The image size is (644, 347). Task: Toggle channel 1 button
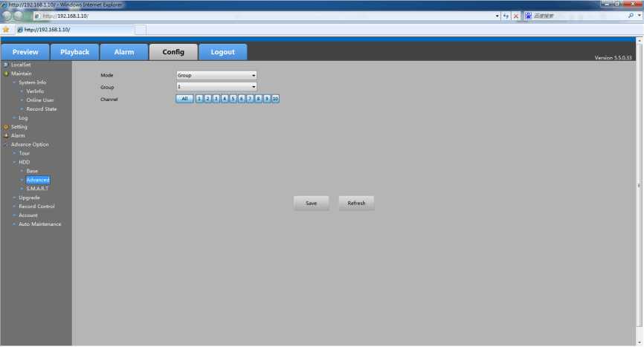(199, 99)
